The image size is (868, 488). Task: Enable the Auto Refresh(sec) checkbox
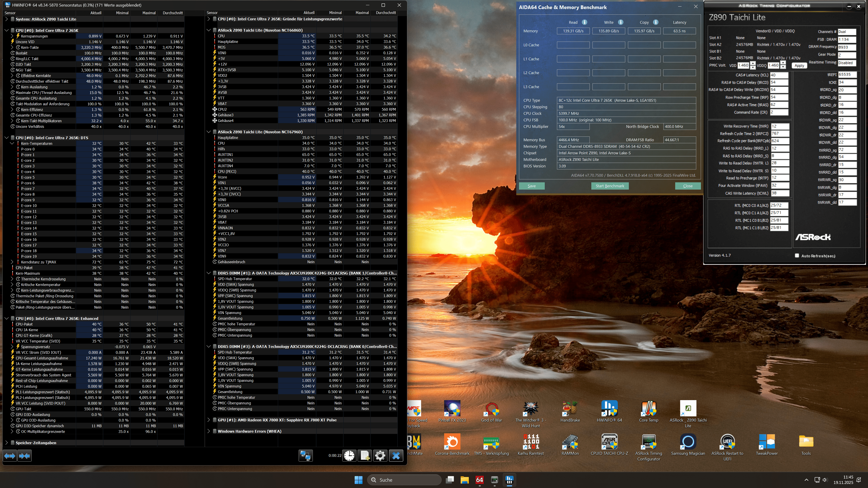pos(797,256)
